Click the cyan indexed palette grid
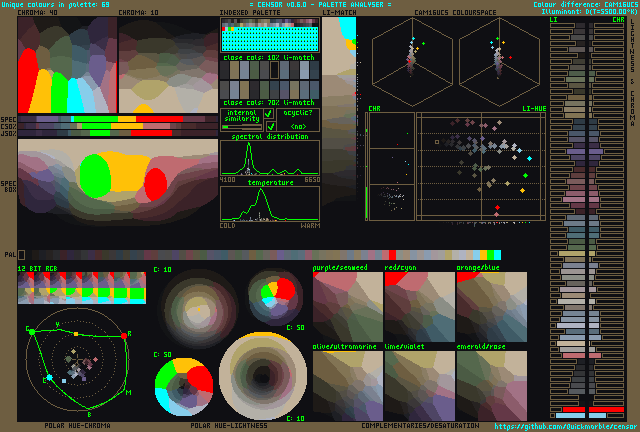The width and height of the screenshot is (640, 432). [x=269, y=38]
